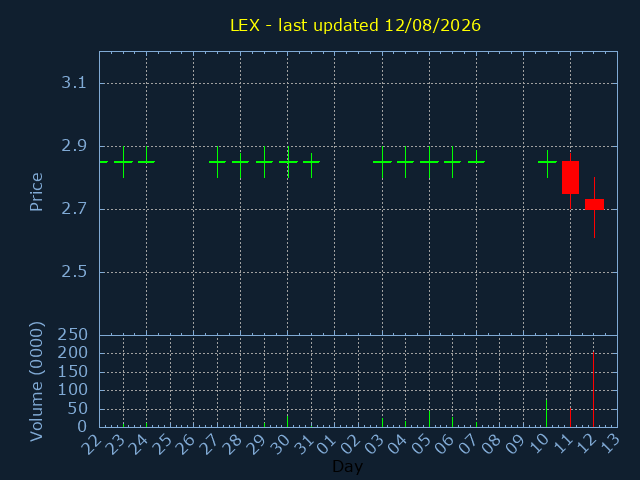
Task: Click the Day axis title
Action: 348,466
